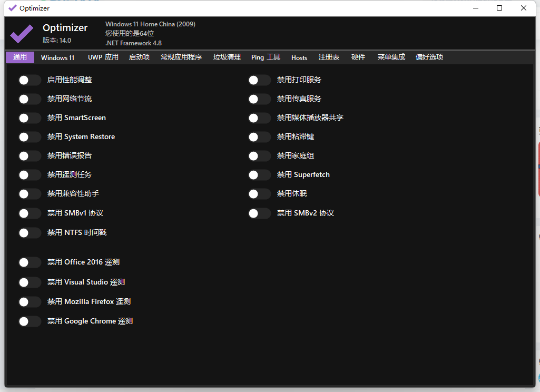This screenshot has width=540, height=392.
Task: Switch to the 偏好选项 tab
Action: pyautogui.click(x=429, y=57)
